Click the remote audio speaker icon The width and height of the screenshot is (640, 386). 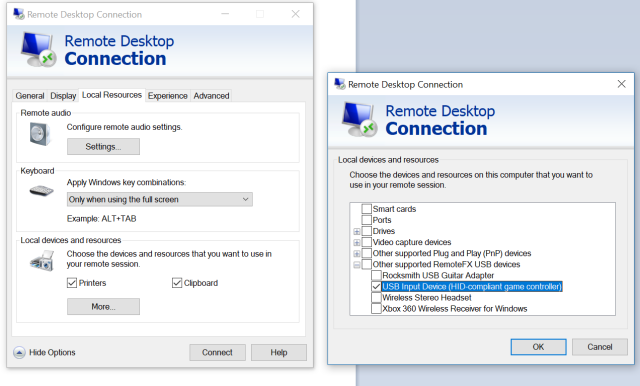(x=40, y=134)
